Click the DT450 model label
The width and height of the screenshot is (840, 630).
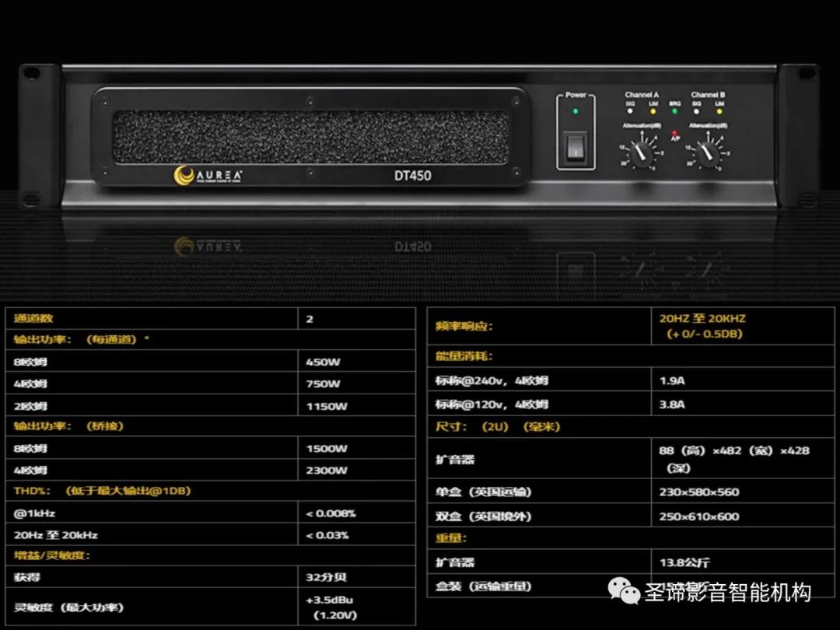(412, 176)
